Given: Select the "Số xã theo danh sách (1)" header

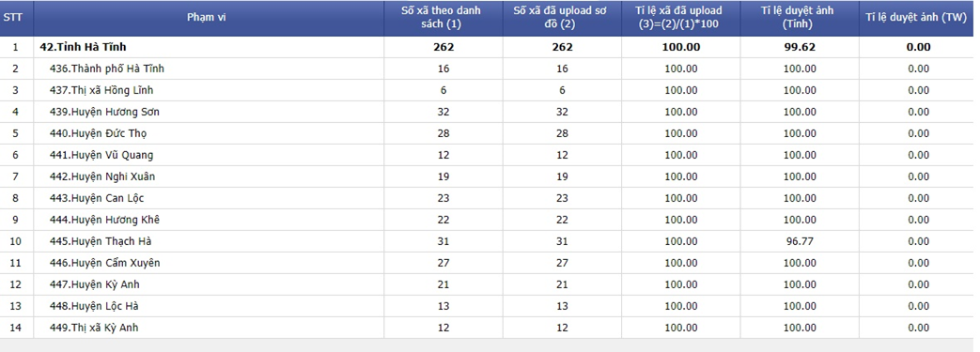Looking at the screenshot, I should point(443,18).
